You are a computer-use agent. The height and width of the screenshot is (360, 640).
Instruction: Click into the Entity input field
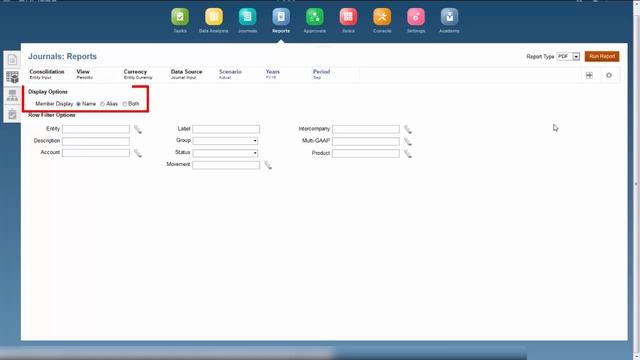[96, 129]
